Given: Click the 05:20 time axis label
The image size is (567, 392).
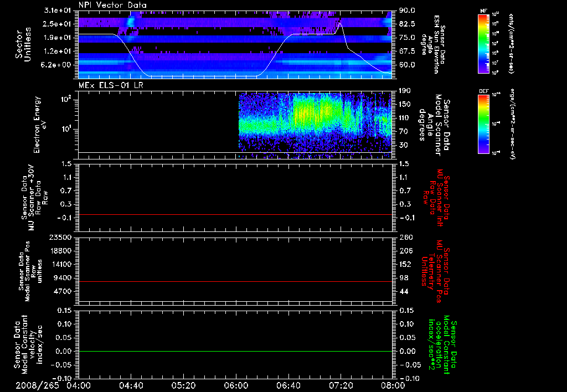Looking at the screenshot, I should pyautogui.click(x=183, y=385).
